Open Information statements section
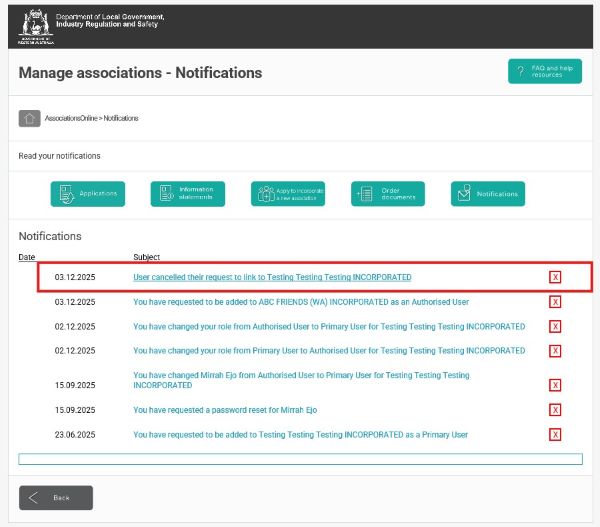Image resolution: width=600 pixels, height=527 pixels. tap(188, 193)
